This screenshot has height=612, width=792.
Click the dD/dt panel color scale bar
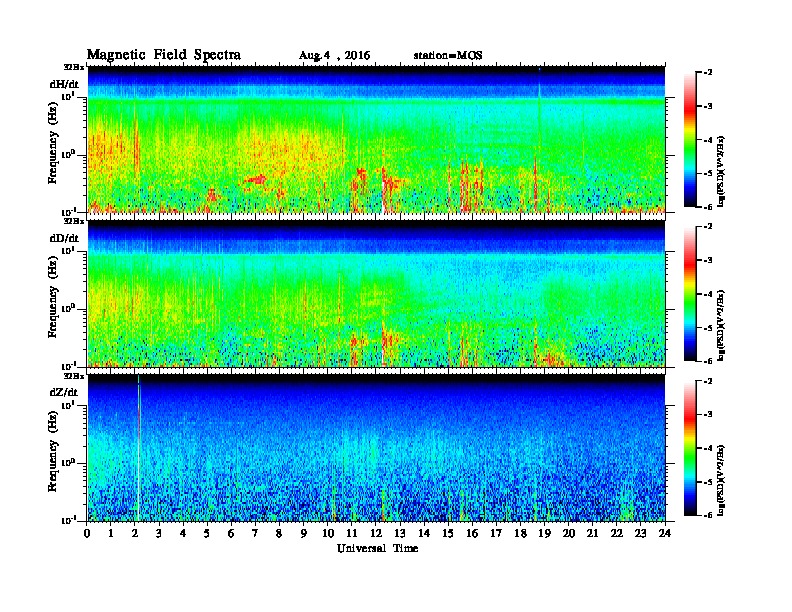tap(690, 293)
